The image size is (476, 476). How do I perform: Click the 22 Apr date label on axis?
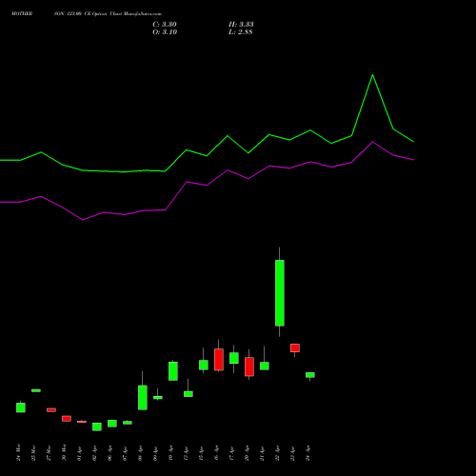(278, 453)
